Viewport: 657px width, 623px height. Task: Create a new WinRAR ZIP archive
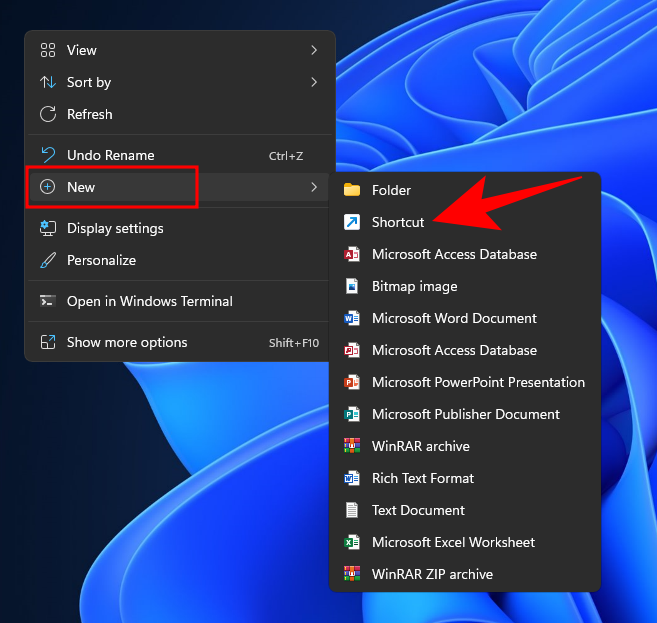[x=432, y=574]
